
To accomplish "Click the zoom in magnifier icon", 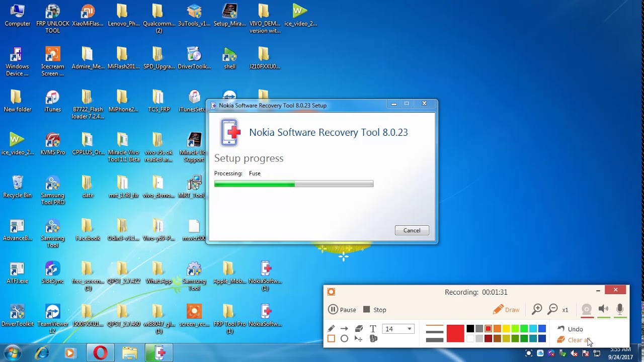I will click(x=537, y=309).
